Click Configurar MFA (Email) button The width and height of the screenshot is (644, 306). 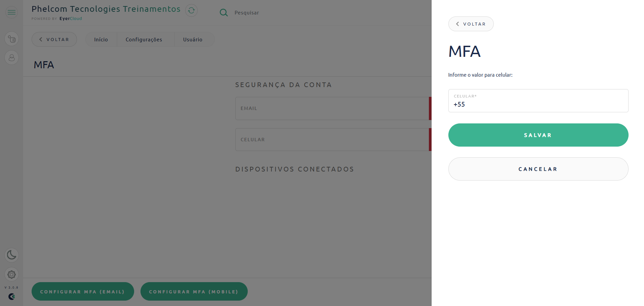[83, 292]
